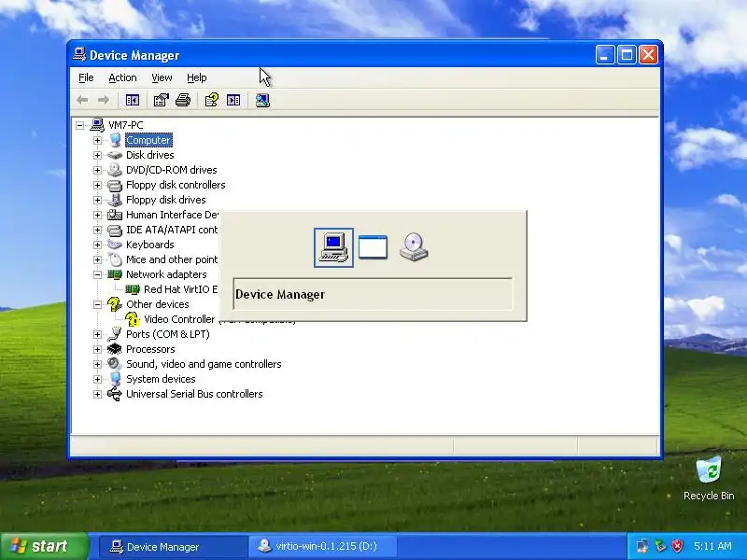
Task: Expand Floppy disk controllers category
Action: pos(98,185)
